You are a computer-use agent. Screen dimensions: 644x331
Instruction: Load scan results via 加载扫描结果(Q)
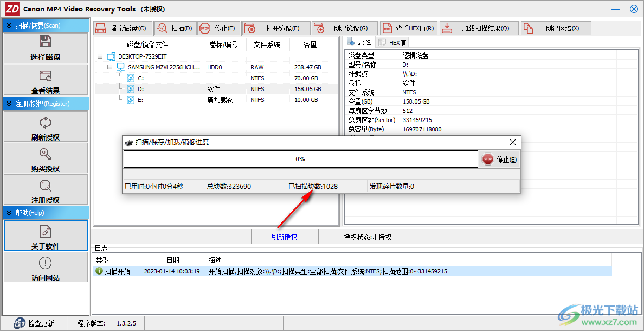click(479, 28)
